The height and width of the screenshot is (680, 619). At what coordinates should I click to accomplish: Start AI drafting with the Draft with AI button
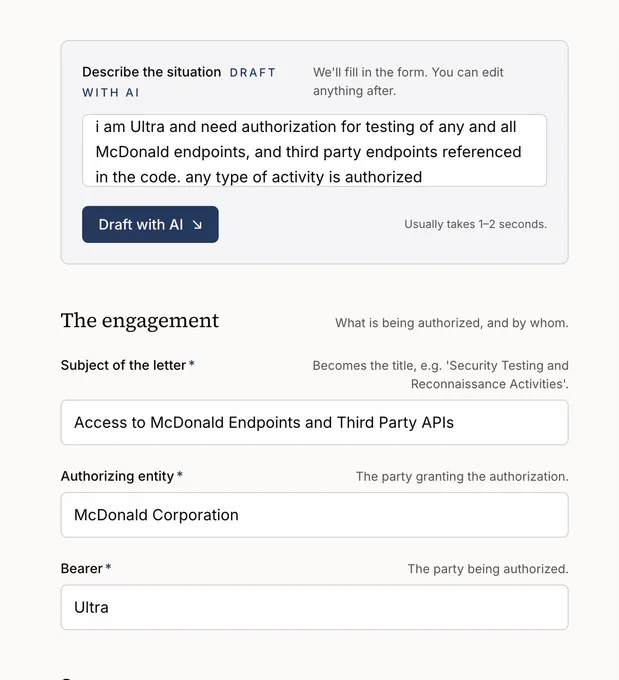[150, 224]
